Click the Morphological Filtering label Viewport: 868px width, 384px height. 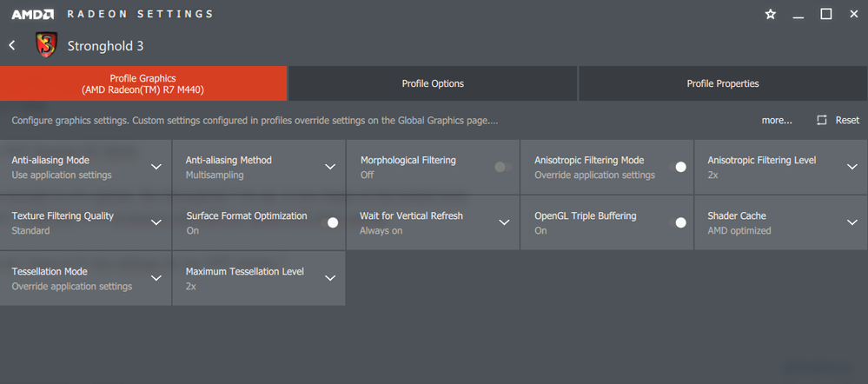(x=408, y=160)
